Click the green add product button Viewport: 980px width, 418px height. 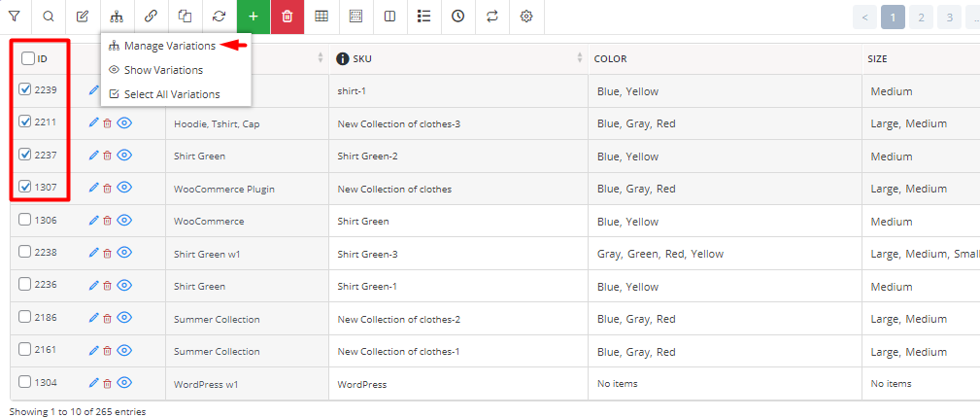click(253, 17)
